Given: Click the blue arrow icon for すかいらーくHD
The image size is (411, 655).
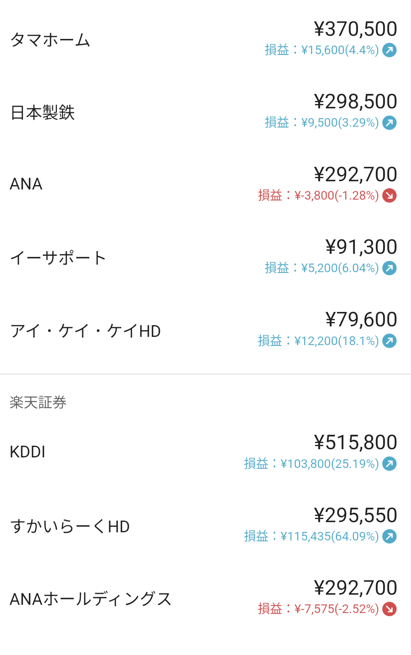Looking at the screenshot, I should [x=389, y=536].
